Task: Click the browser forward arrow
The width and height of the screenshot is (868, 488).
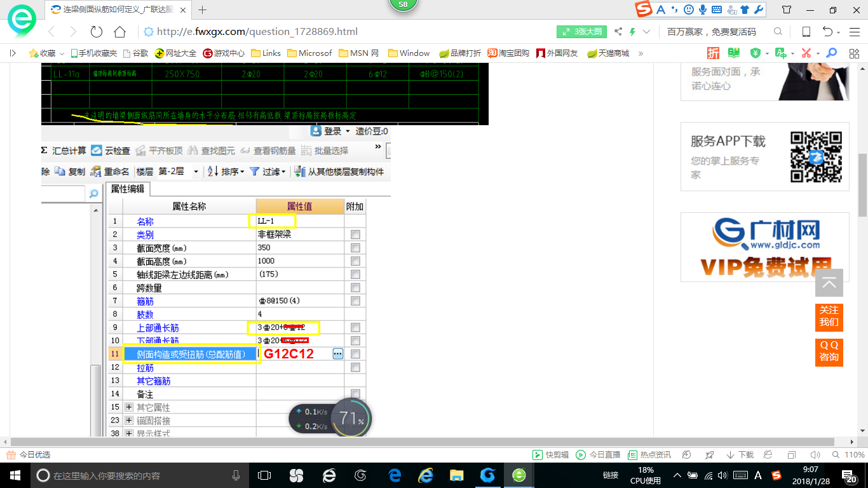Action: click(x=73, y=32)
